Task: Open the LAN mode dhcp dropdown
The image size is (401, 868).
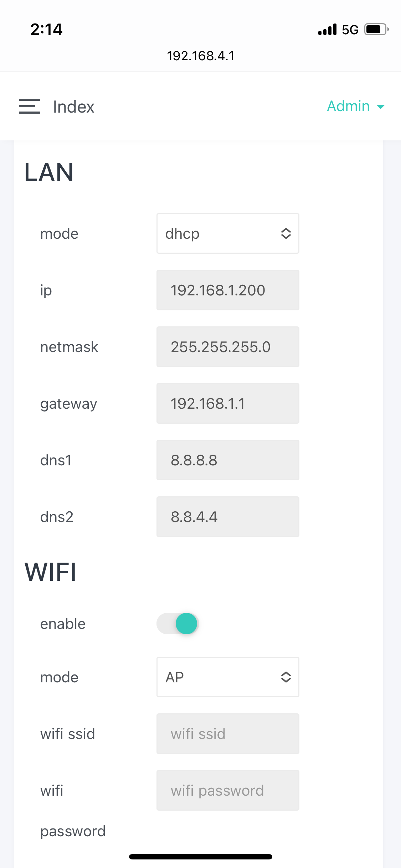Action: [x=228, y=234]
